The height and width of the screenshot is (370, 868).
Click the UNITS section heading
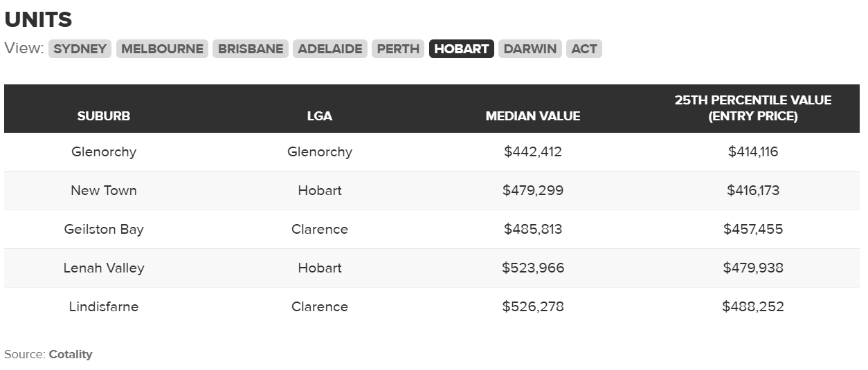coord(38,19)
